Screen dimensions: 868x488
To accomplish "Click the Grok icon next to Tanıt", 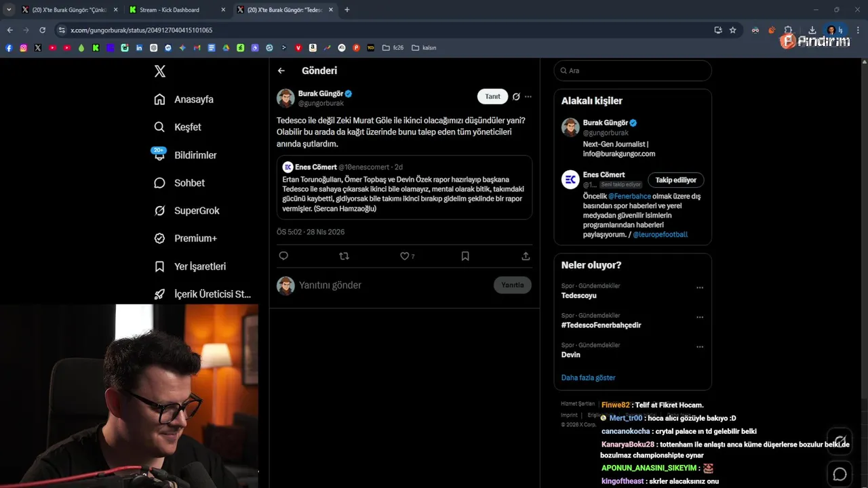I will (x=516, y=96).
